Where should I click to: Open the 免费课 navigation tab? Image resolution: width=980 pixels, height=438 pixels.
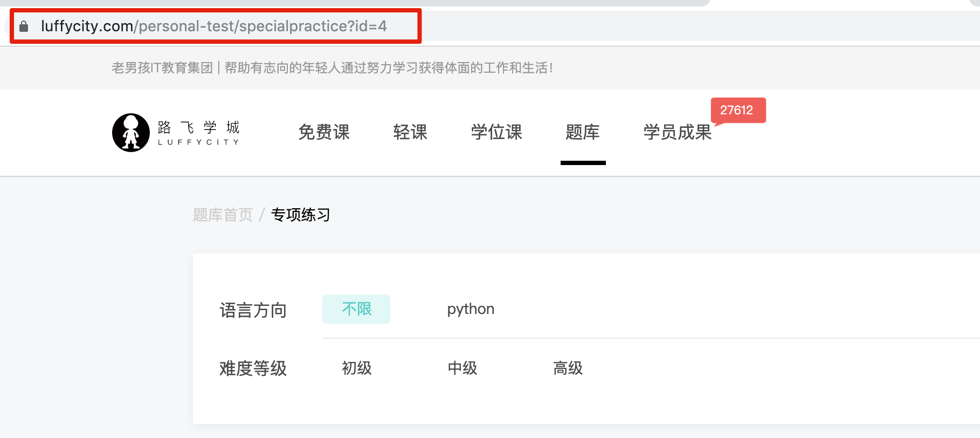click(324, 132)
